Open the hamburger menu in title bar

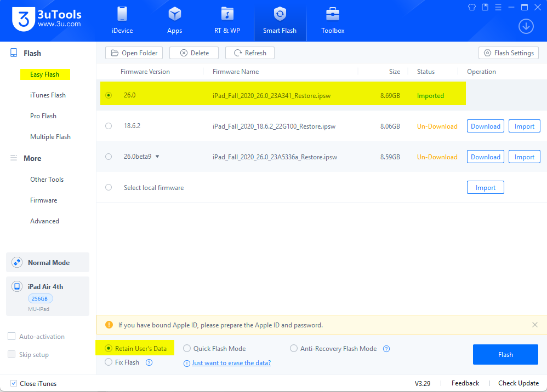click(498, 7)
